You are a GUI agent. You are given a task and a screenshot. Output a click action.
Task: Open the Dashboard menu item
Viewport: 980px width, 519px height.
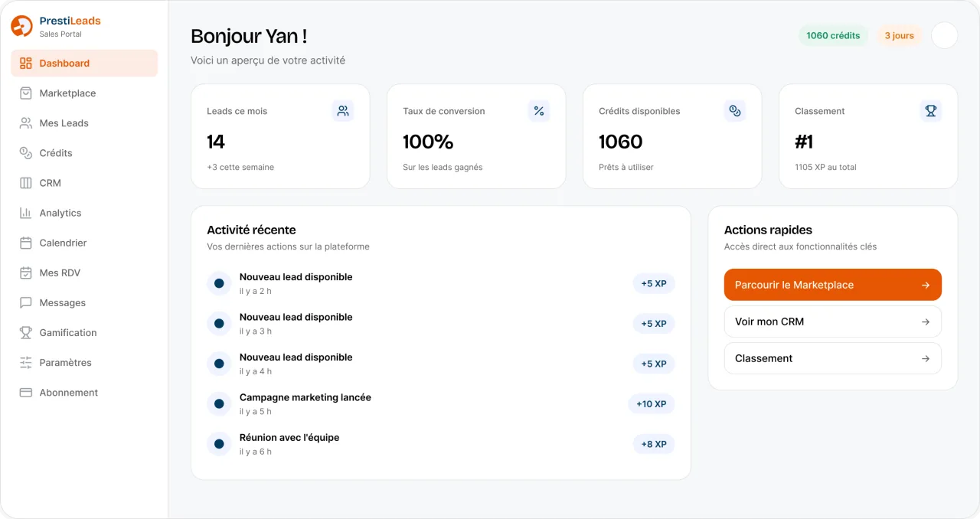(x=84, y=64)
